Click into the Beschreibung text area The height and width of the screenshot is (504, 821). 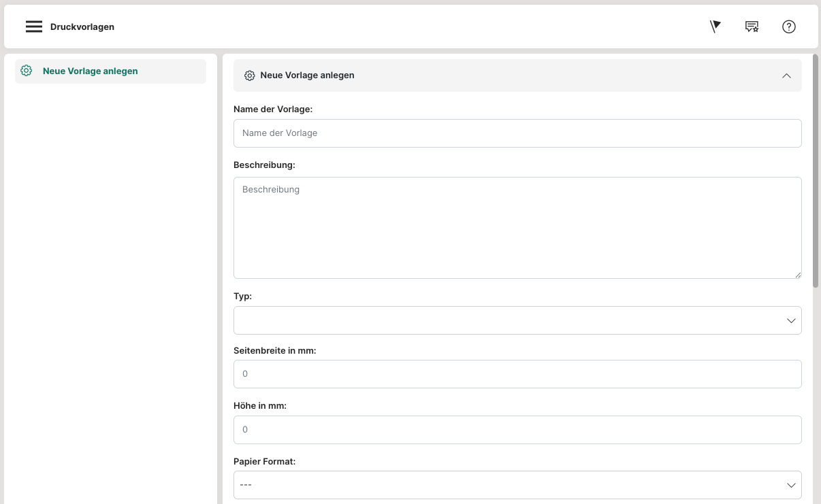tap(517, 227)
